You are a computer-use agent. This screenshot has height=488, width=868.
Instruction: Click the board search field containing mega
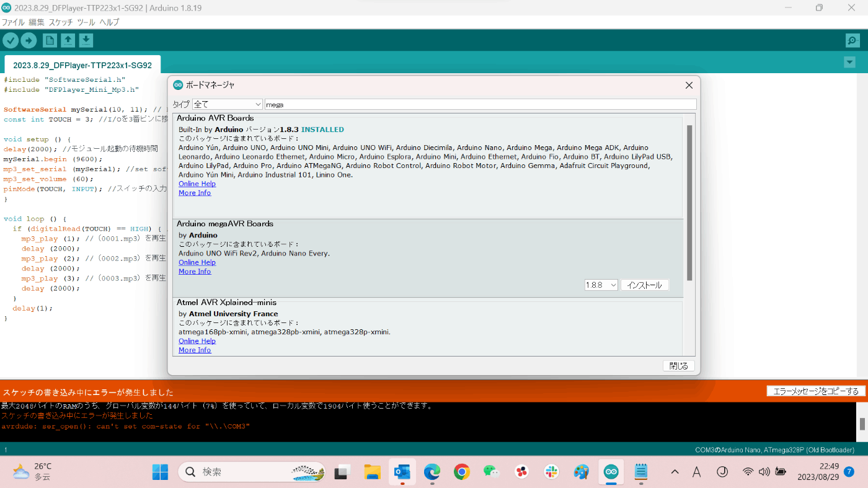tap(480, 104)
